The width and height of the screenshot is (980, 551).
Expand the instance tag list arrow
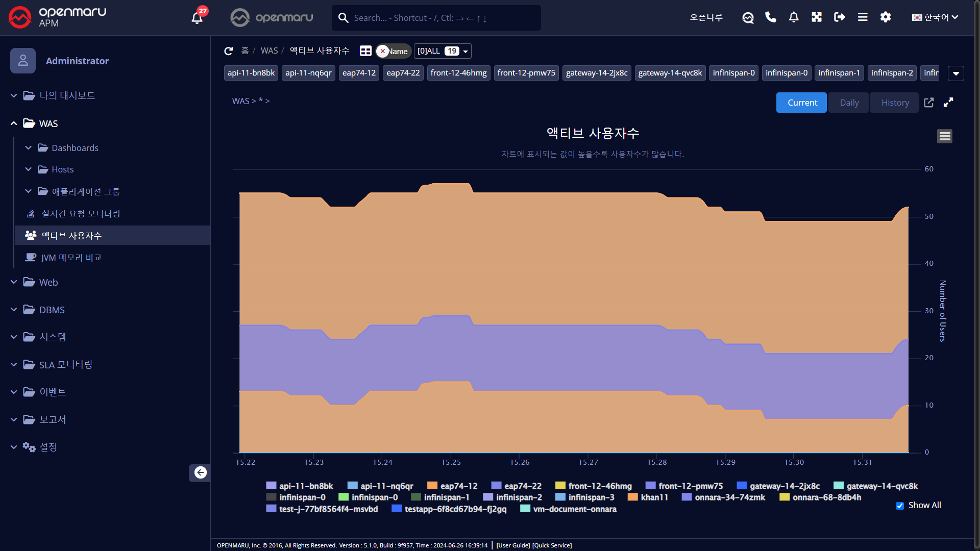click(955, 73)
